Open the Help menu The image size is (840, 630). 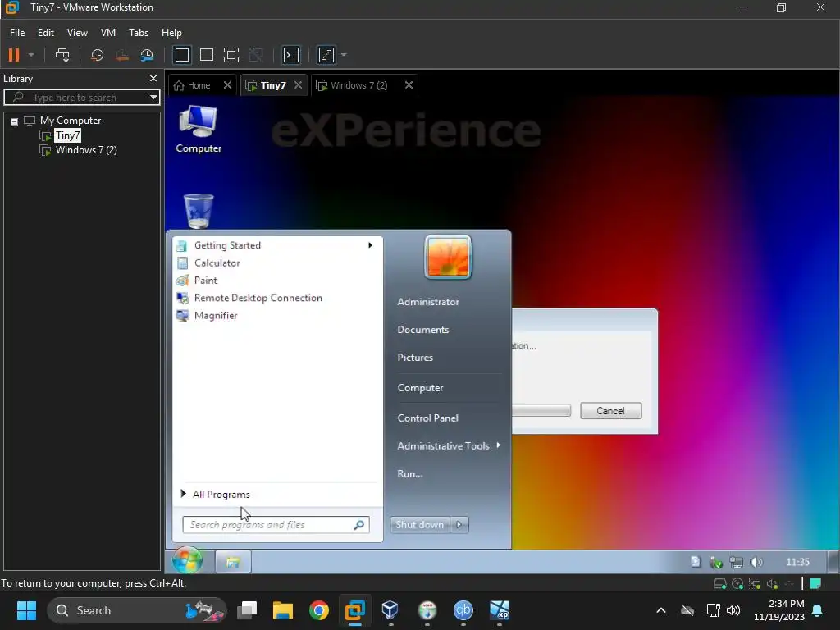[x=171, y=33]
